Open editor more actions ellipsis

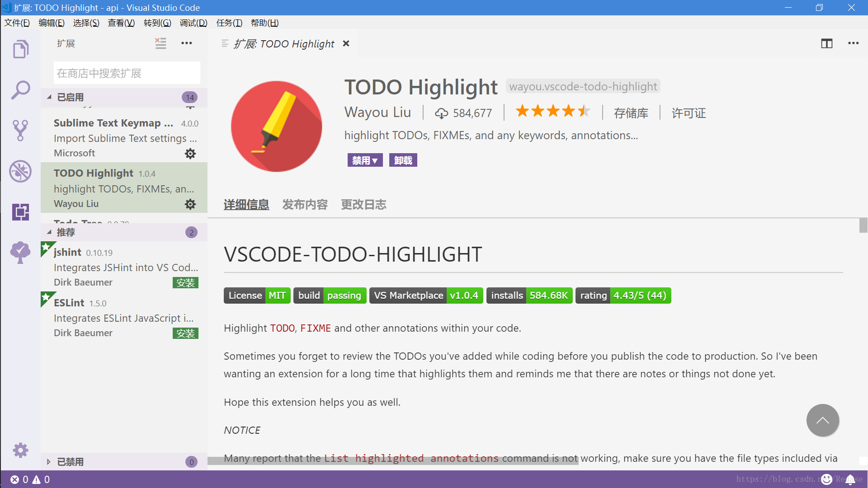tap(854, 43)
